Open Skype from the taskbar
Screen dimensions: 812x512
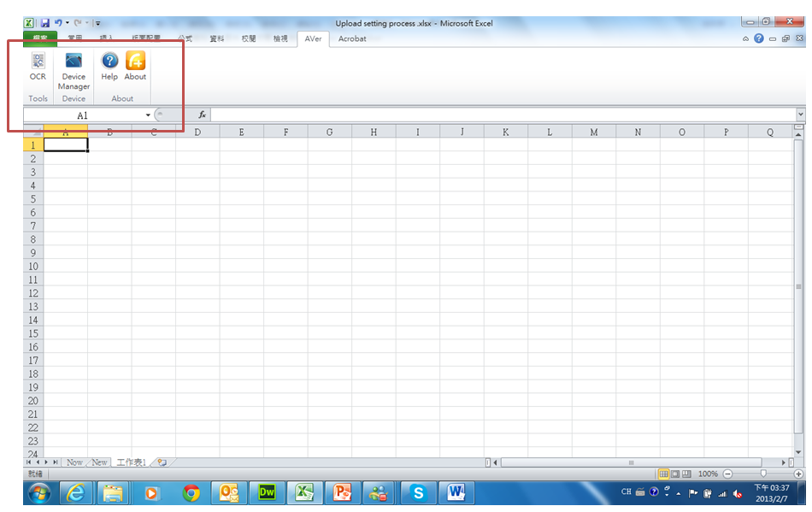418,492
